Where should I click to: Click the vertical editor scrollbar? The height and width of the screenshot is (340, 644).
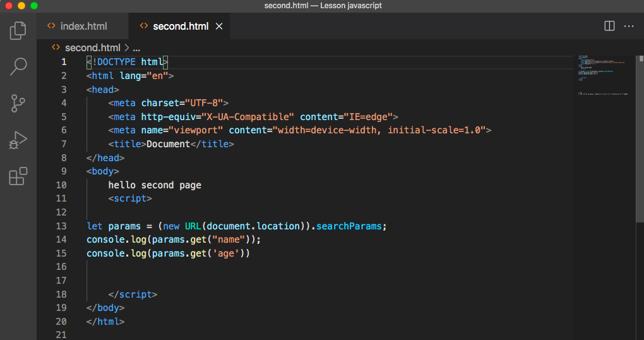tap(640, 140)
